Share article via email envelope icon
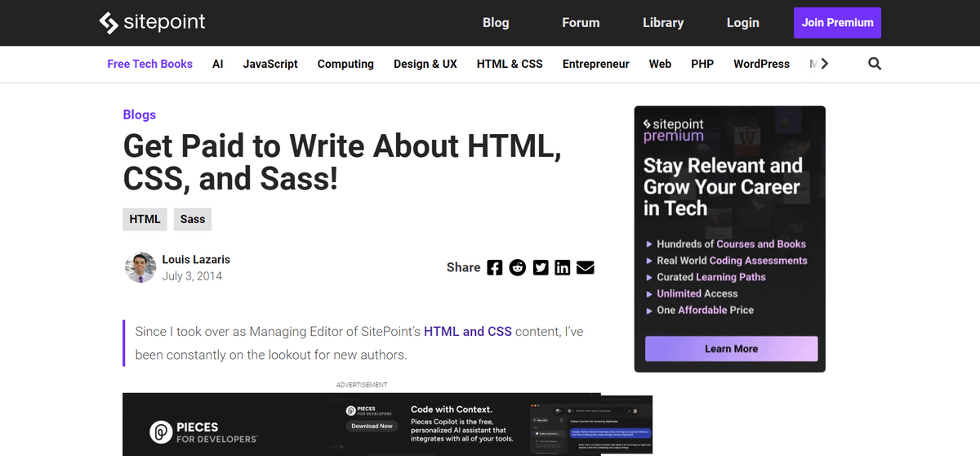Screen dimensions: 980x456 [586, 267]
